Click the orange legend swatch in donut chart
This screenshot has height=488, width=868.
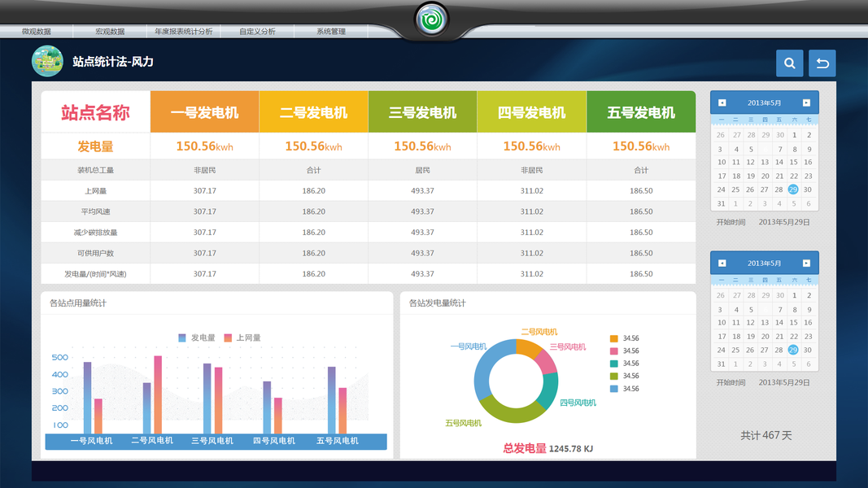[x=613, y=338]
